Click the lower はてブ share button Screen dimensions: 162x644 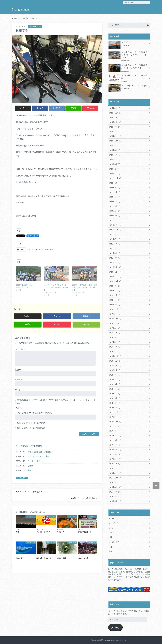click(x=86, y=316)
